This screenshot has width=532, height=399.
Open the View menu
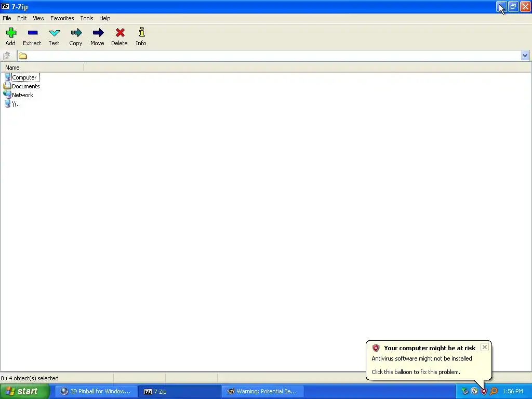coord(38,18)
